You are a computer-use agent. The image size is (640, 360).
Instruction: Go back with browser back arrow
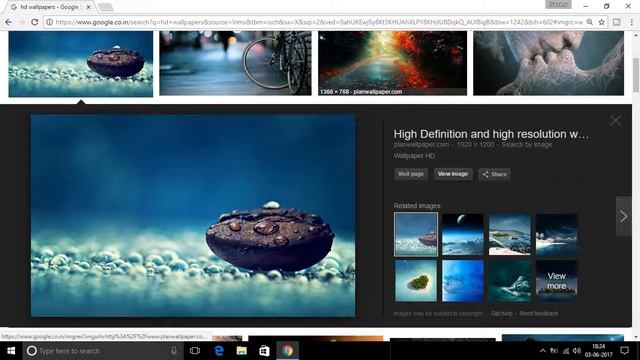pyautogui.click(x=9, y=22)
